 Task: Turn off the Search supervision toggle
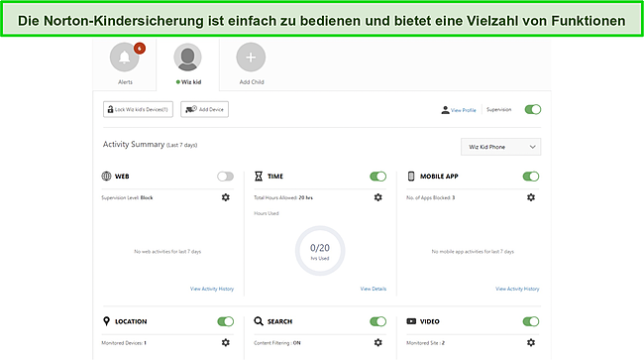377,321
